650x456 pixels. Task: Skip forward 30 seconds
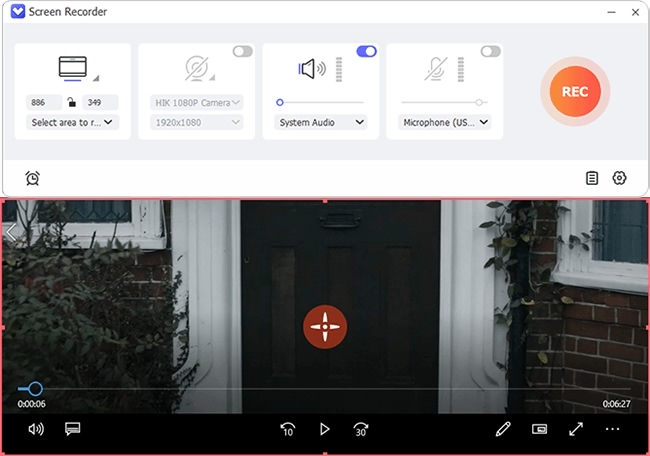coord(361,429)
